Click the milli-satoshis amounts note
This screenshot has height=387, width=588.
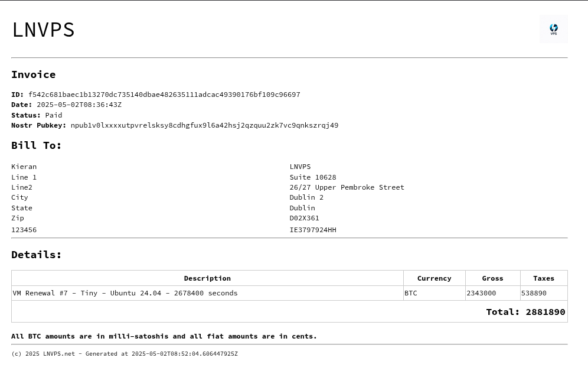coord(164,336)
